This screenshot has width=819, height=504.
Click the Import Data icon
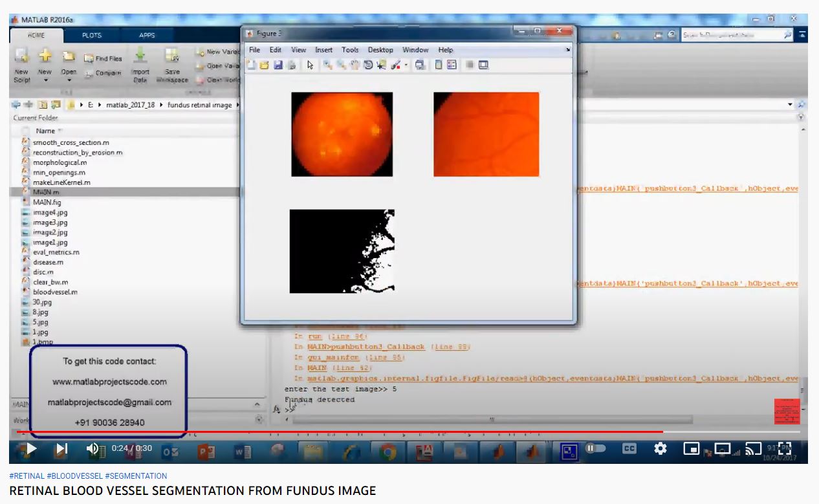click(x=140, y=56)
